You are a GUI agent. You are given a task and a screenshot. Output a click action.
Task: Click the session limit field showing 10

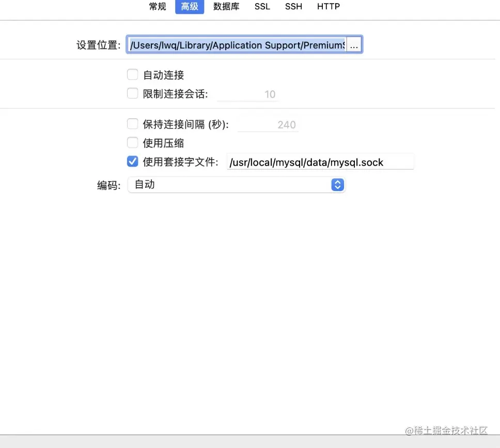[x=248, y=94]
